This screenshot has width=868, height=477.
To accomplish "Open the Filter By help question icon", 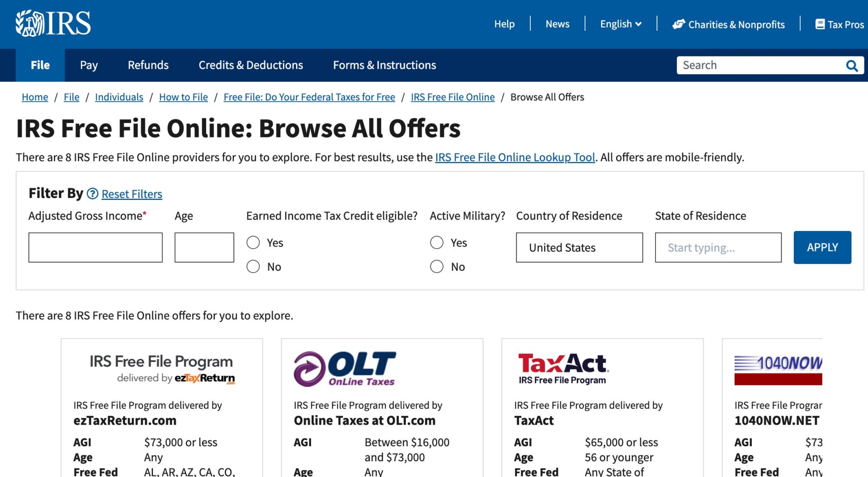I will click(x=92, y=194).
